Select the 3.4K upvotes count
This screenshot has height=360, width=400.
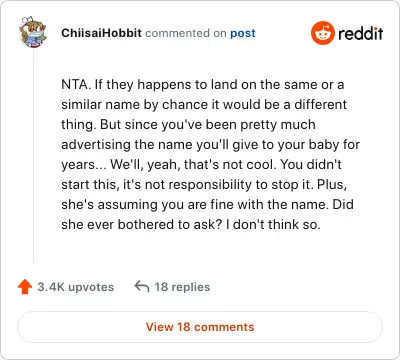[x=76, y=287]
